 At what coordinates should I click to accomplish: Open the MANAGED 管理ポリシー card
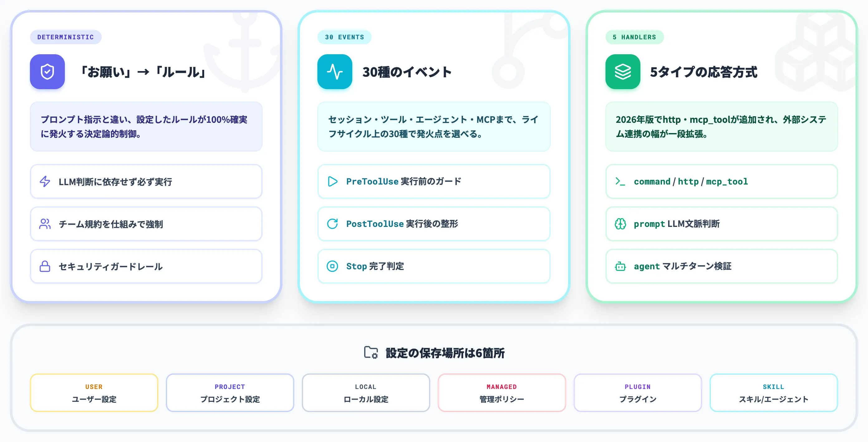502,393
